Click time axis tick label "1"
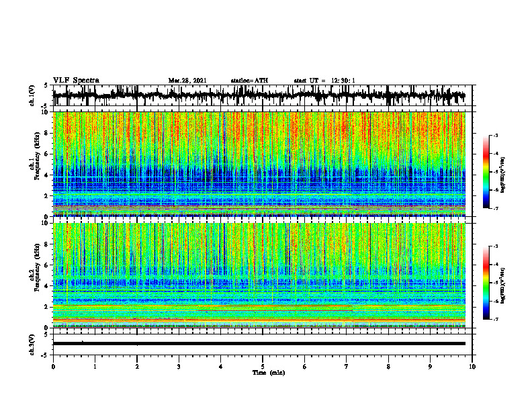Image resolution: width=532 pixels, height=411 pixels. click(95, 367)
